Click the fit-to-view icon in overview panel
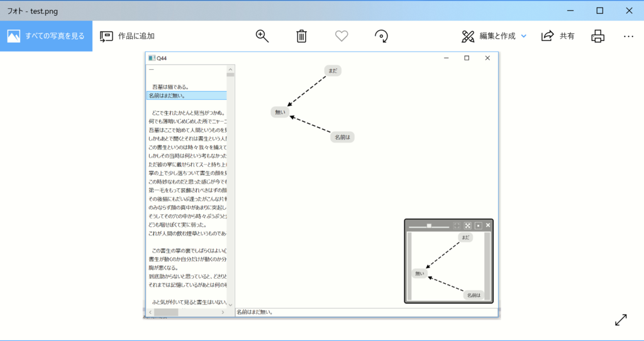The height and width of the screenshot is (341, 644). pos(467,225)
